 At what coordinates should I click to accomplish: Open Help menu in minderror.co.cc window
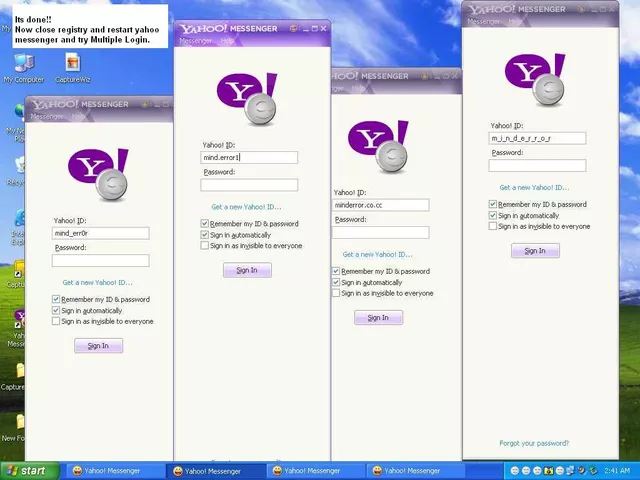(358, 89)
